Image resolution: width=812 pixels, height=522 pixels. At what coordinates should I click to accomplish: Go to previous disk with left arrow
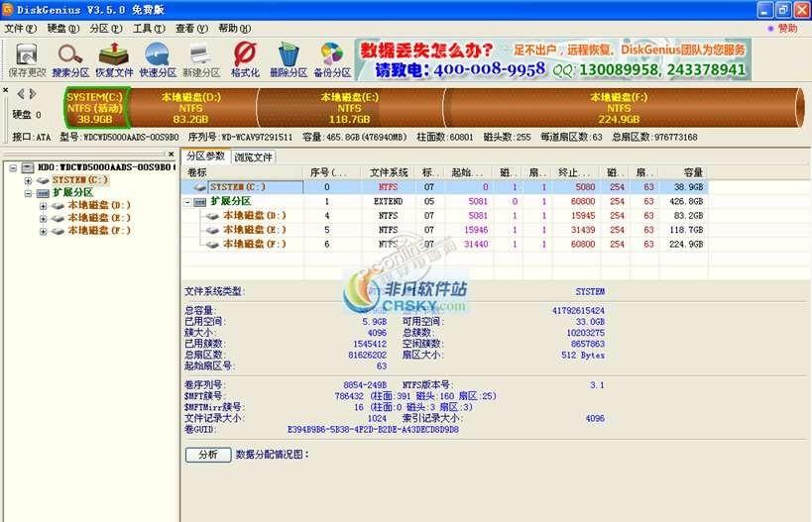tap(21, 94)
